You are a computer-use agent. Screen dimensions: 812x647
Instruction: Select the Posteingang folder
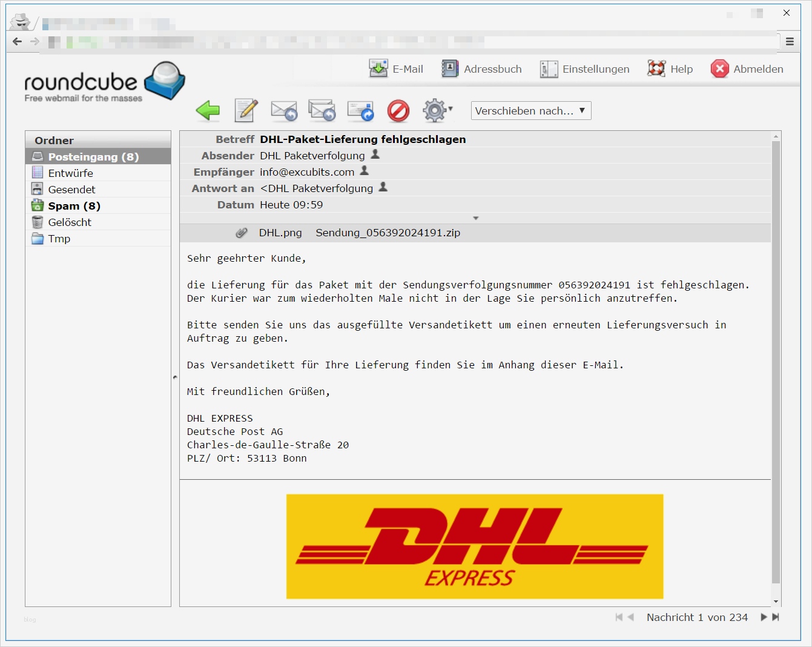click(98, 157)
